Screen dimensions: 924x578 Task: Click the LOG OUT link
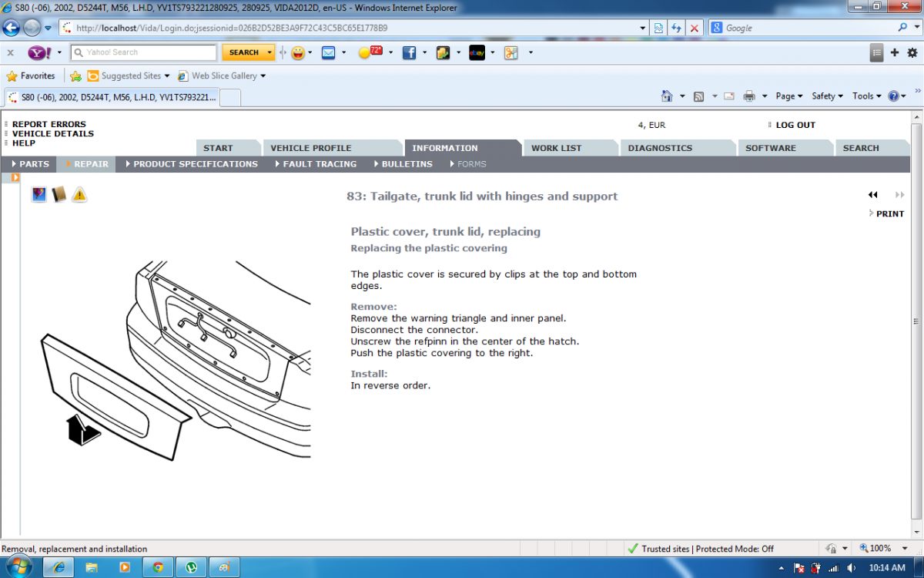[x=795, y=125]
